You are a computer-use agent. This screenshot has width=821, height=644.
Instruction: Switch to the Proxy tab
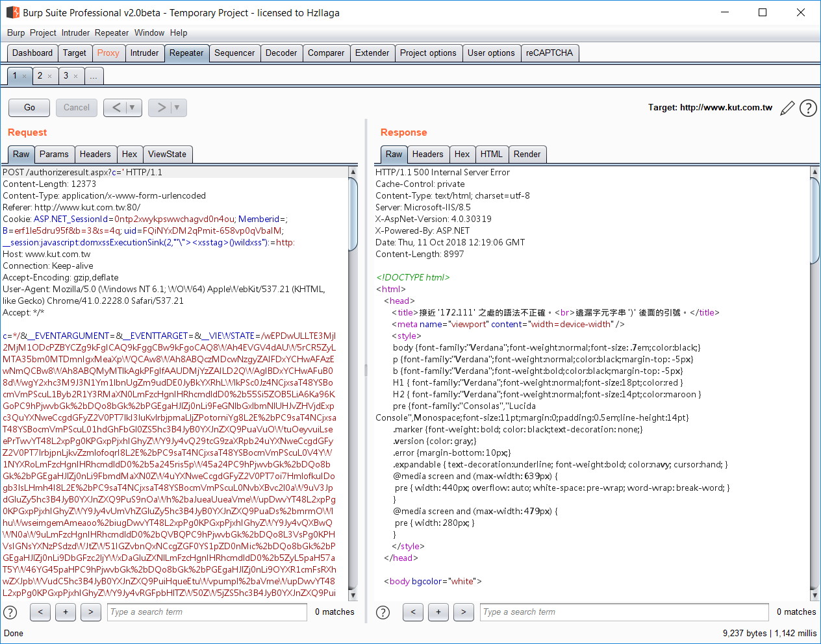tap(108, 53)
